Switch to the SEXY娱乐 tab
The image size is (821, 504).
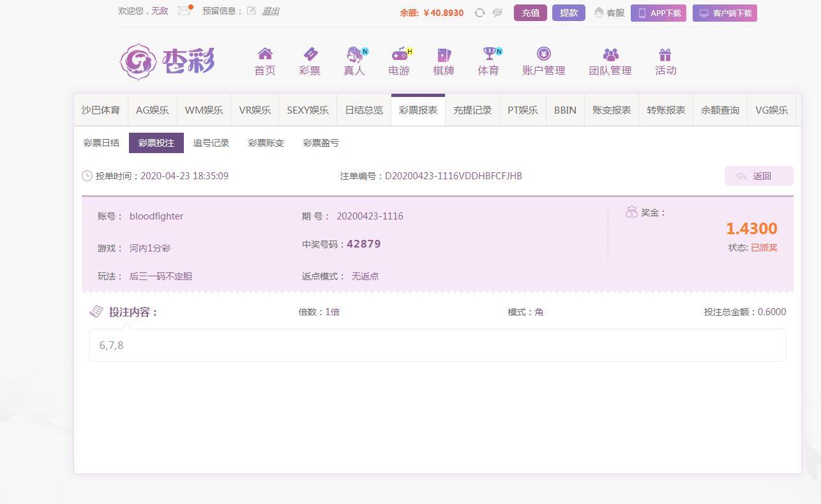coord(308,110)
